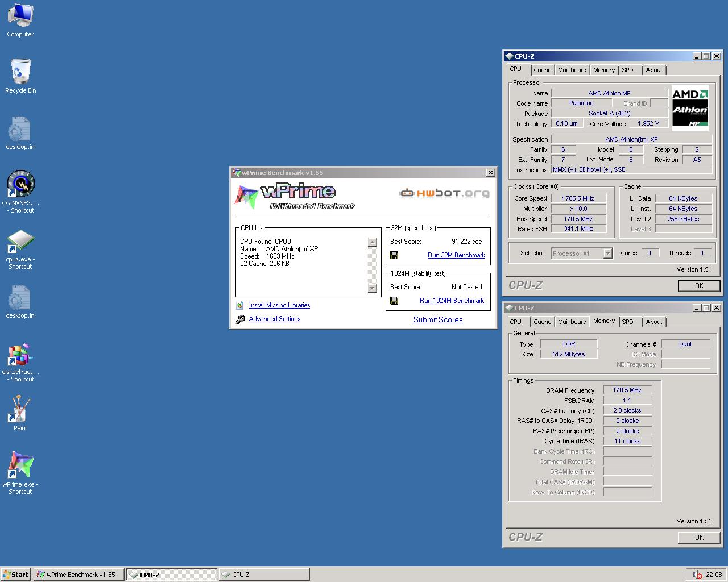
Task: Click the hwbot.org logo in wPrime
Action: pos(444,193)
